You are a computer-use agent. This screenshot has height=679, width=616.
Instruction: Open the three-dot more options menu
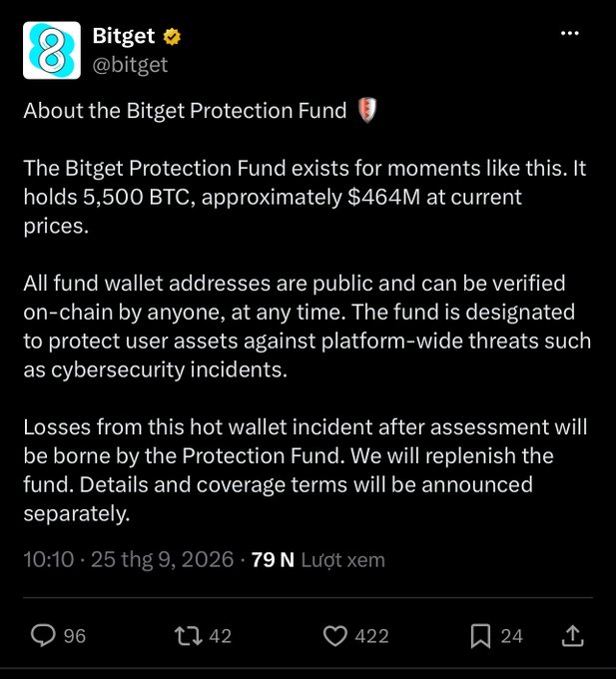(x=570, y=33)
